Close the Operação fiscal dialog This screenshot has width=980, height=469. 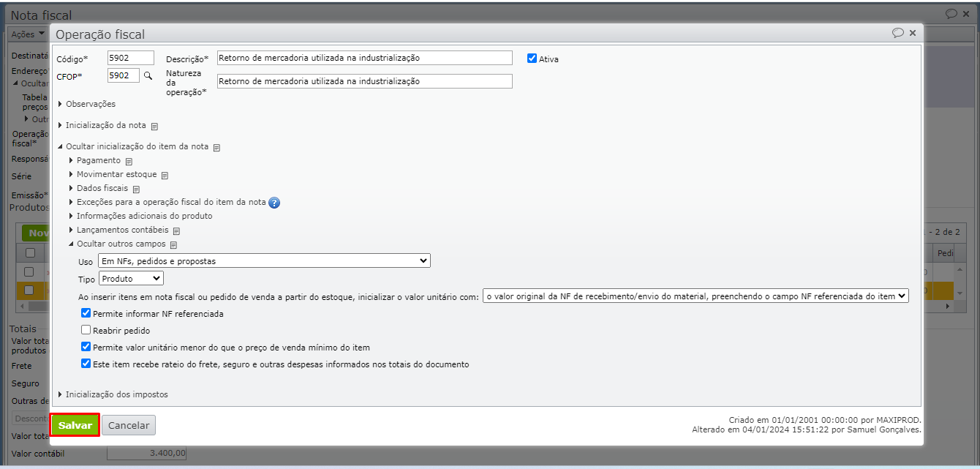[913, 33]
